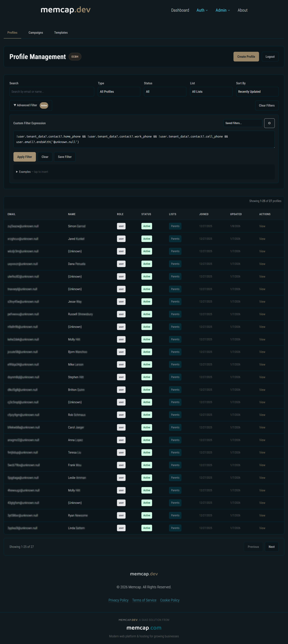This screenshot has width=288, height=644.
Task: Open the About page from the navbar
Action: [242, 10]
